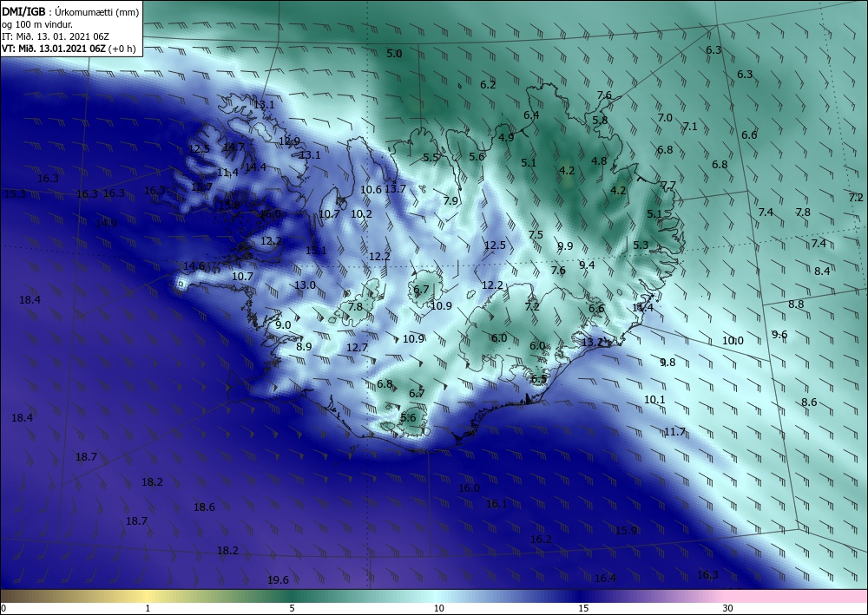Click the map value 7.0

[665, 117]
